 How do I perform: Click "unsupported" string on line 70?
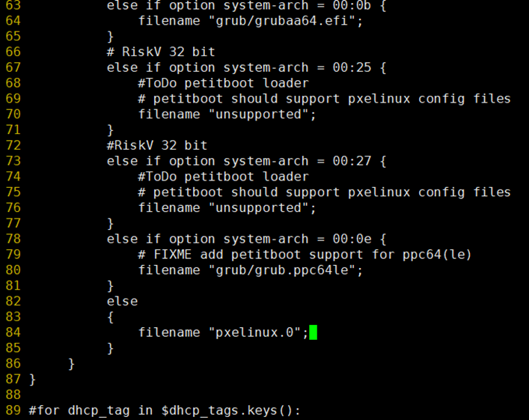[258, 115]
